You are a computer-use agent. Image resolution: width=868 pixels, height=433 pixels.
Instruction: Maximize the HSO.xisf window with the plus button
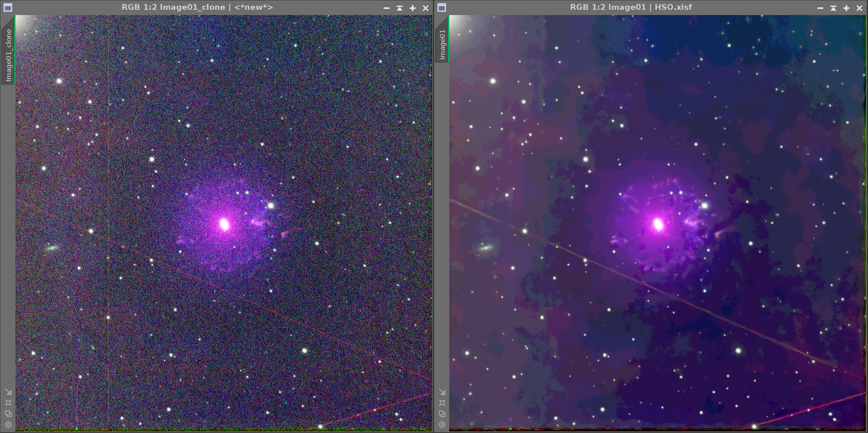846,8
